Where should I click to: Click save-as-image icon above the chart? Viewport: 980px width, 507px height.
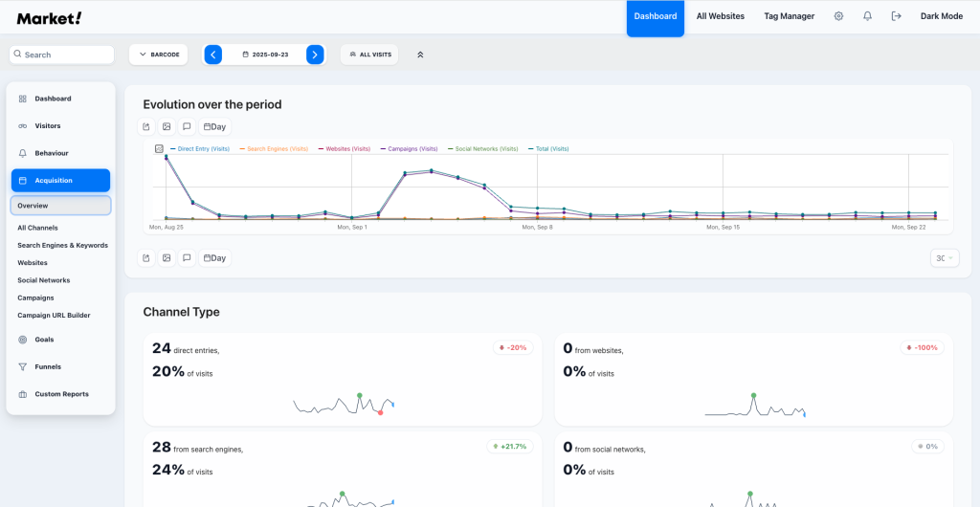(167, 126)
